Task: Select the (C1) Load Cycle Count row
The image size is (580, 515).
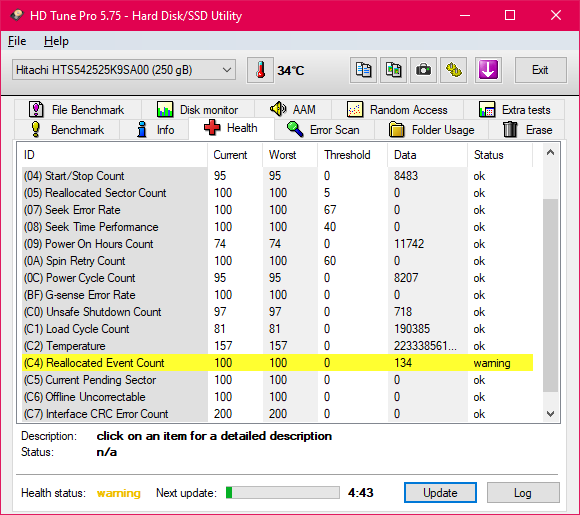Action: tap(277, 329)
